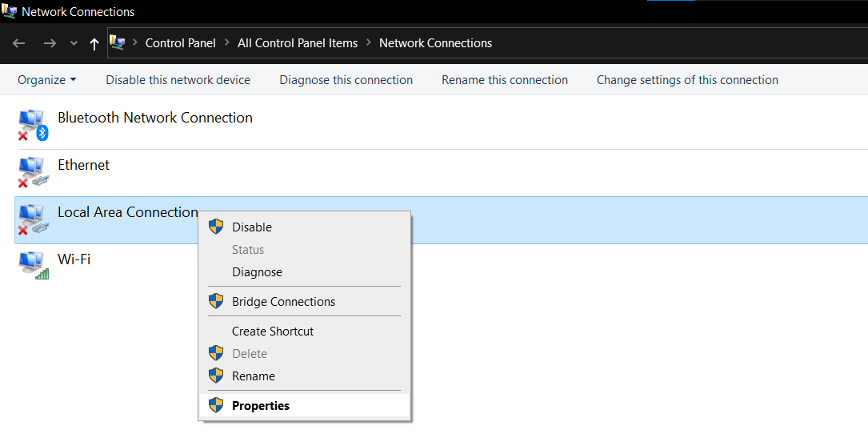Screen dimensions: 868x442
Task: Select the Ethernet connection label
Action: (x=83, y=164)
